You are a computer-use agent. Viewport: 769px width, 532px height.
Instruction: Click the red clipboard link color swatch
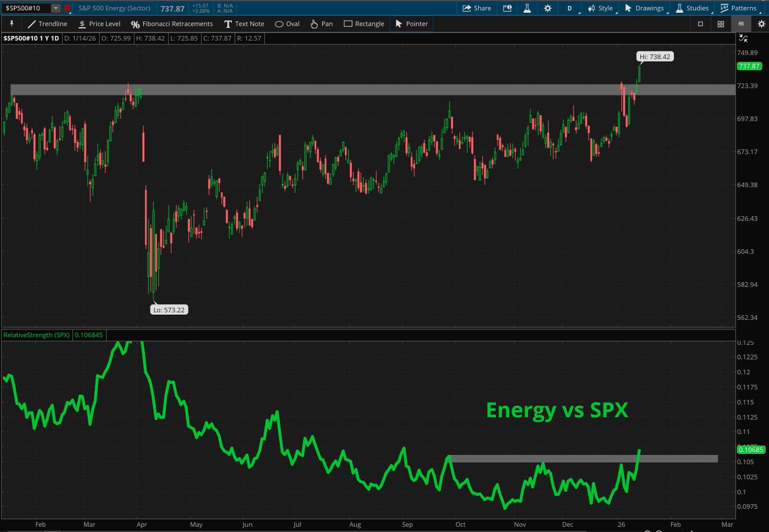(68, 8)
